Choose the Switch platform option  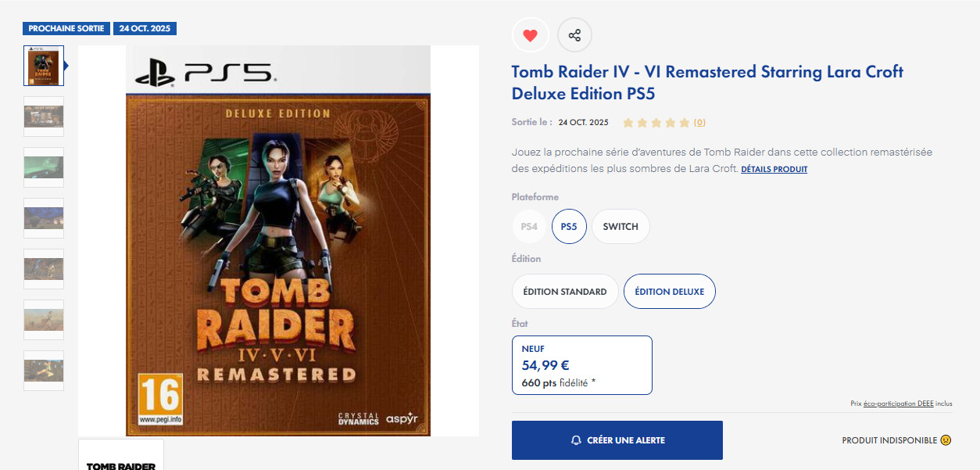621,227
